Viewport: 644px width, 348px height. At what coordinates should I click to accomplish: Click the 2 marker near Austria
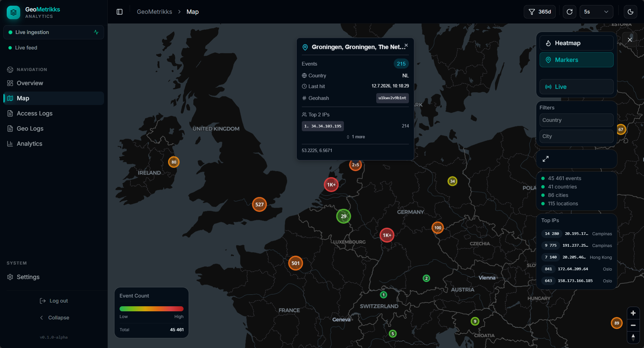click(x=426, y=278)
